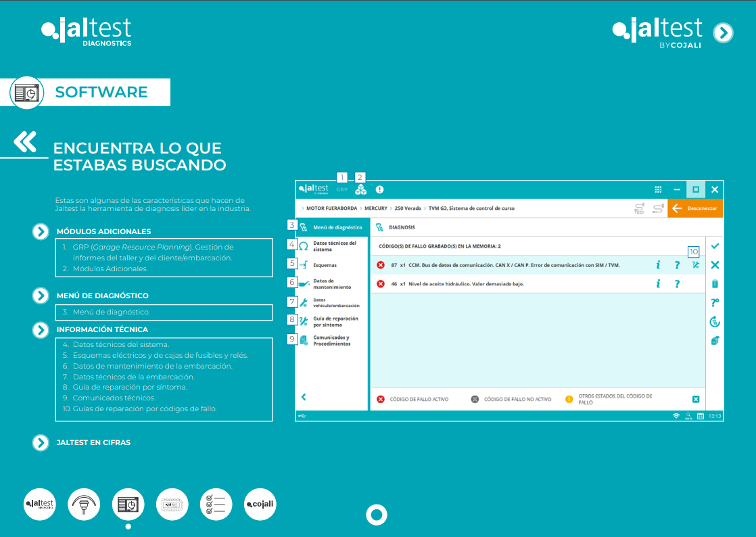This screenshot has width=756, height=537.
Task: Click the checkmark icon in right toolbar
Action: coord(715,246)
